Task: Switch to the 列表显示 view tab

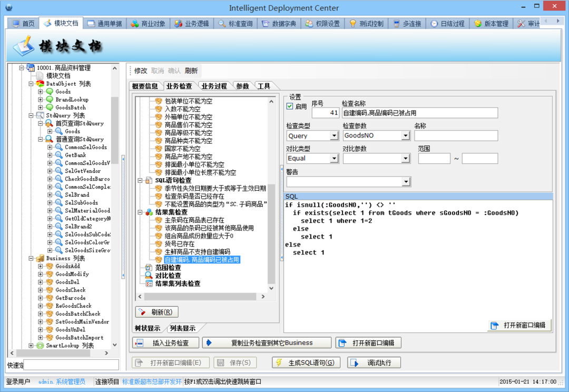Action: [x=182, y=328]
